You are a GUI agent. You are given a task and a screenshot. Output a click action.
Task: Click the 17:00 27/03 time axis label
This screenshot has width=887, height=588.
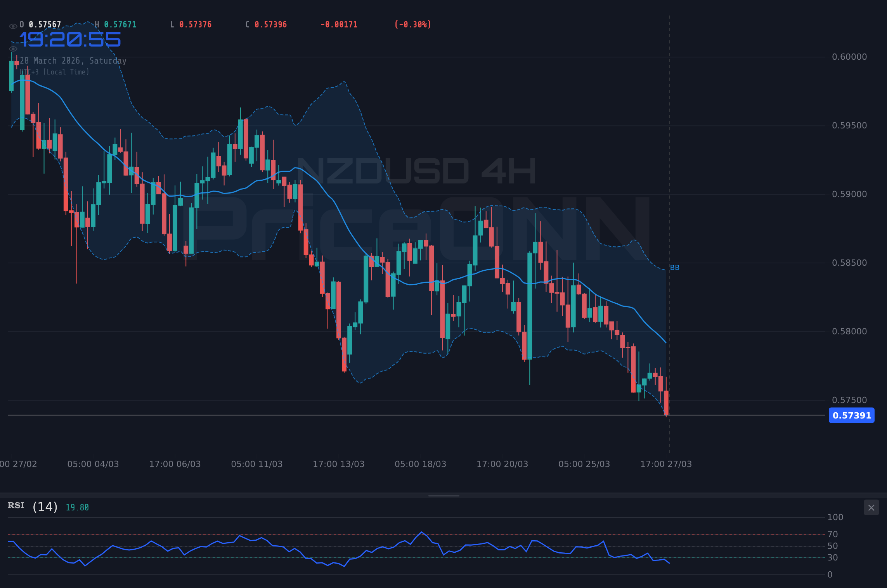click(667, 464)
